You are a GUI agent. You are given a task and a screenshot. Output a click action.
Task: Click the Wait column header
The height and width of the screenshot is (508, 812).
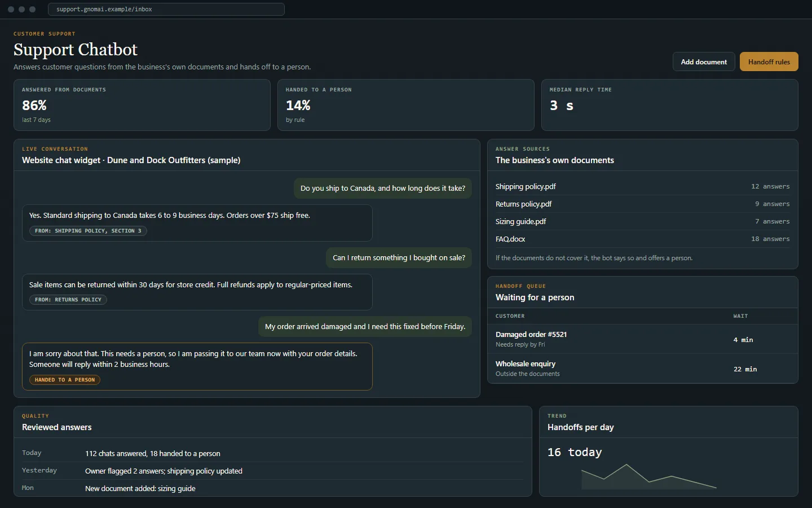click(x=740, y=316)
